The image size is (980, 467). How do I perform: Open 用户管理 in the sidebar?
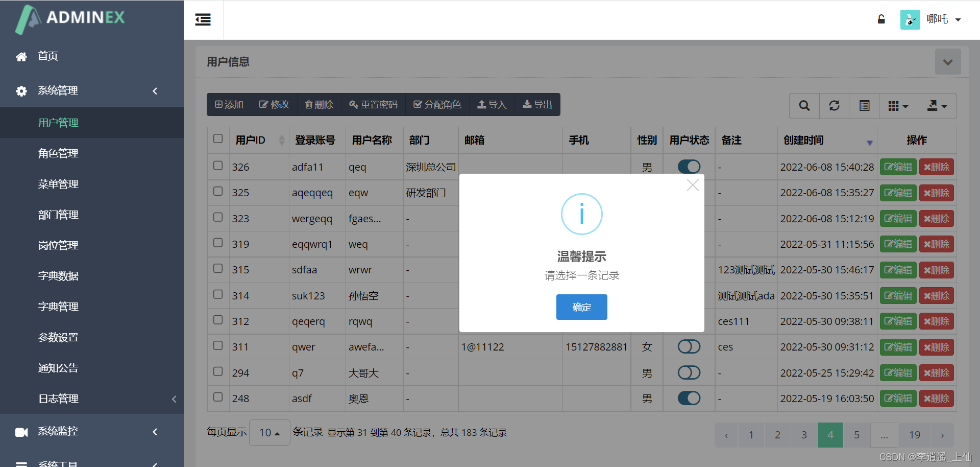(x=58, y=123)
